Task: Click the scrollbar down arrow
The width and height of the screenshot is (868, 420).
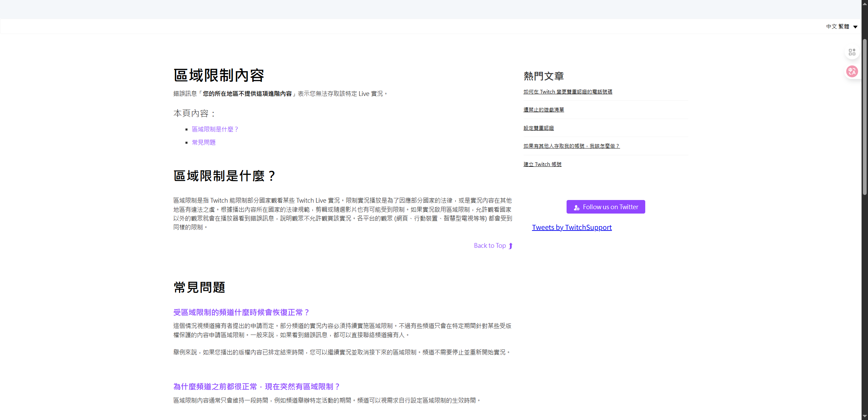Action: tap(865, 416)
